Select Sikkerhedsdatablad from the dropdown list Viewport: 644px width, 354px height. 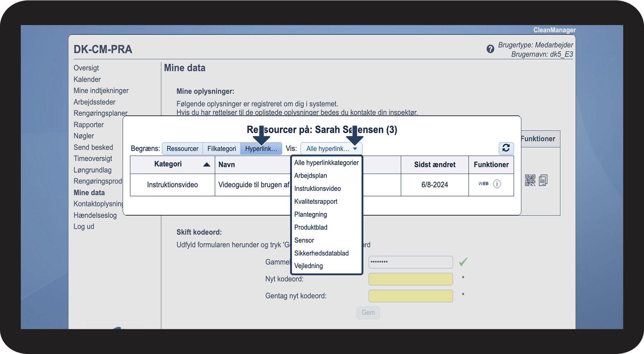click(321, 253)
